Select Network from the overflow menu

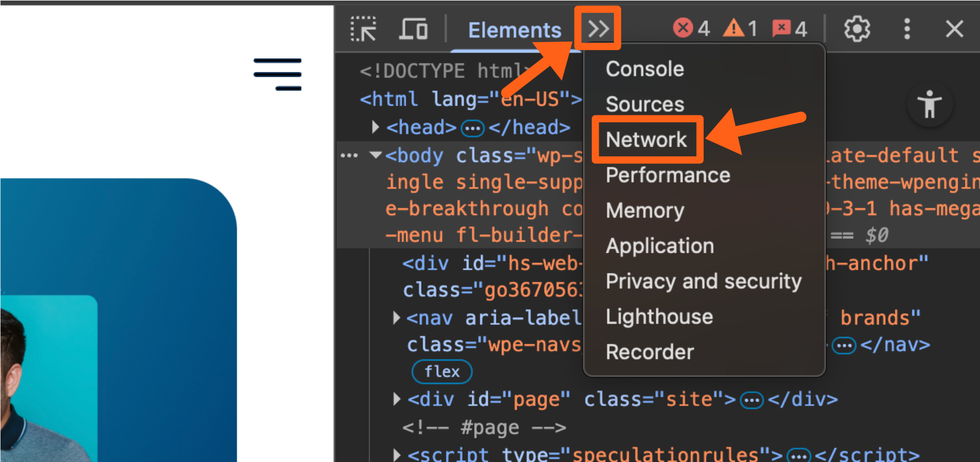646,140
